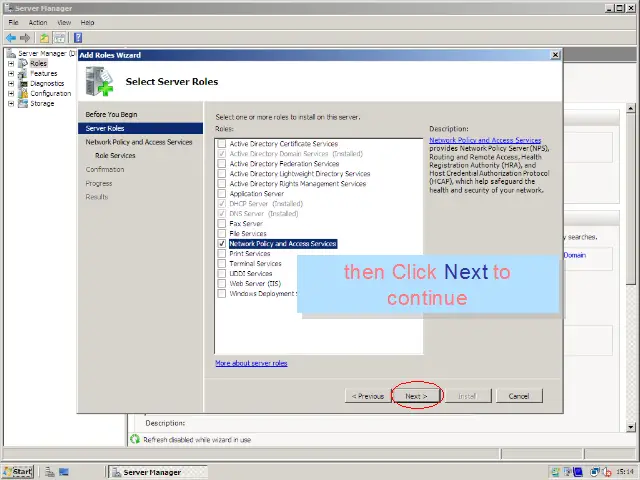The height and width of the screenshot is (480, 640).
Task: Click the tray icon with red error badge
Action: (607, 472)
